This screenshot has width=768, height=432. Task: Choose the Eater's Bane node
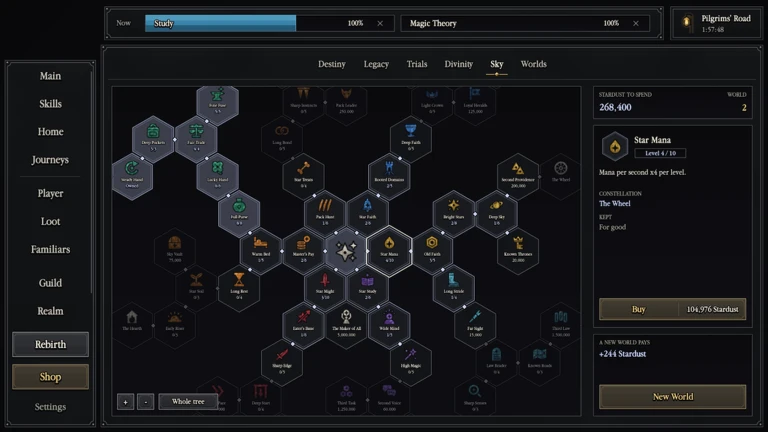pos(303,326)
